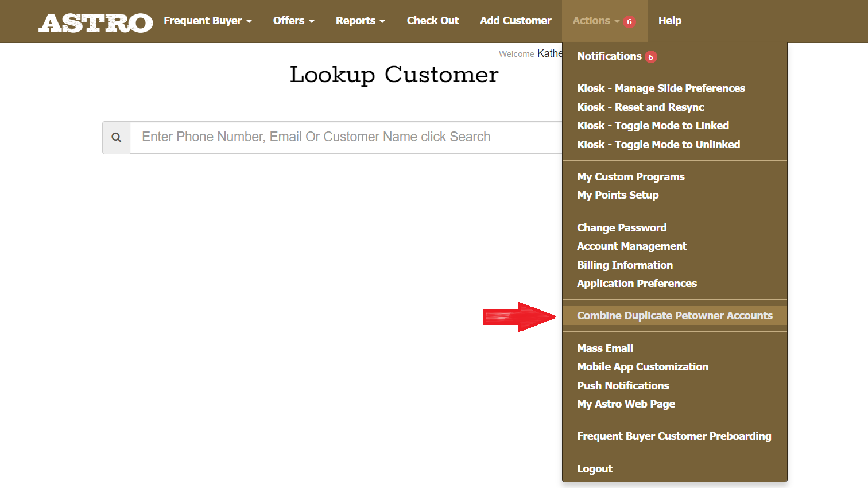Screen dimensions: 868x488
Task: Expand the Offers menu
Action: tap(293, 21)
